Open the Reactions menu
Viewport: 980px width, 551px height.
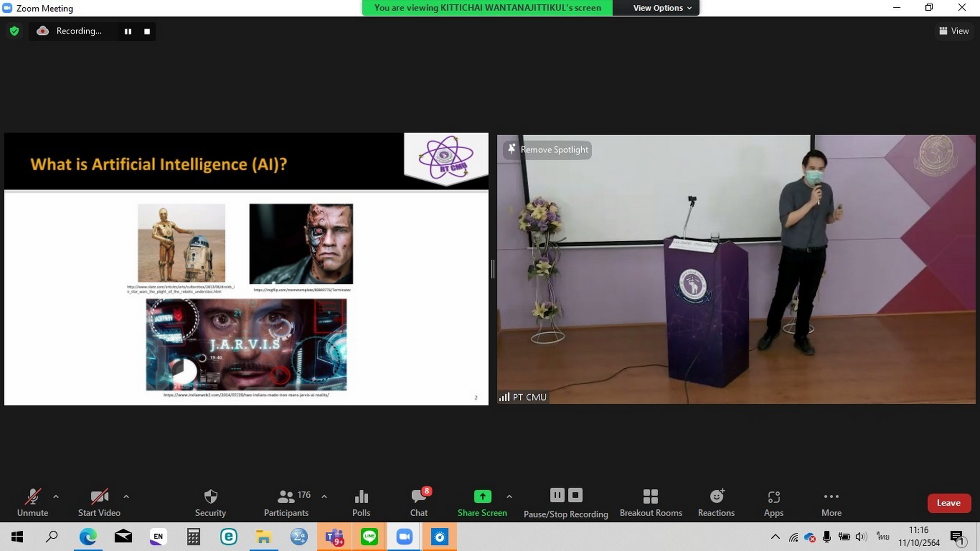tap(716, 502)
